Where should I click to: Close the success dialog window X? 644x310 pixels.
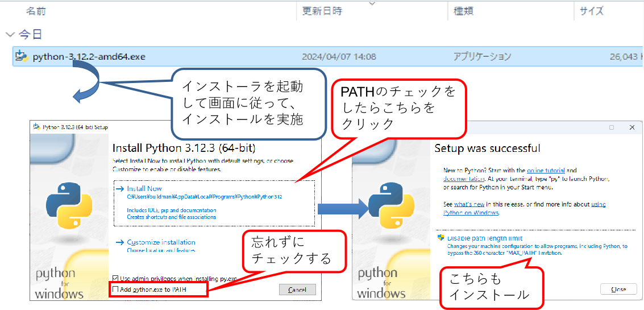click(631, 127)
